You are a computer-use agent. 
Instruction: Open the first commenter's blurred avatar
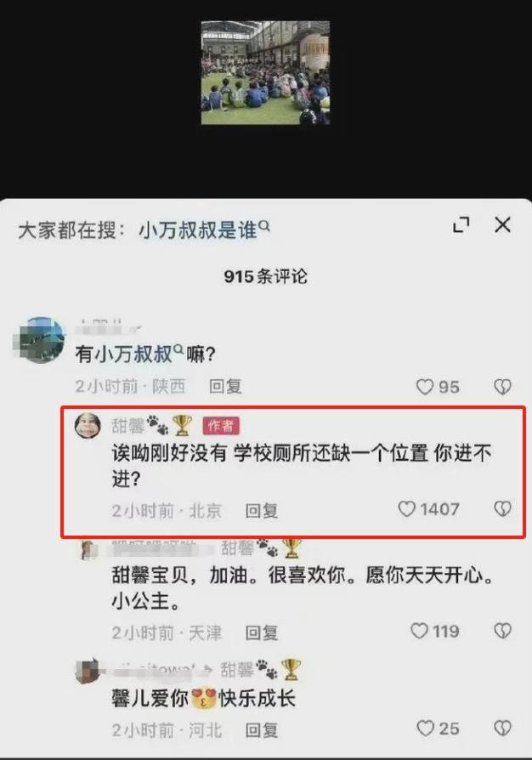pos(39,340)
